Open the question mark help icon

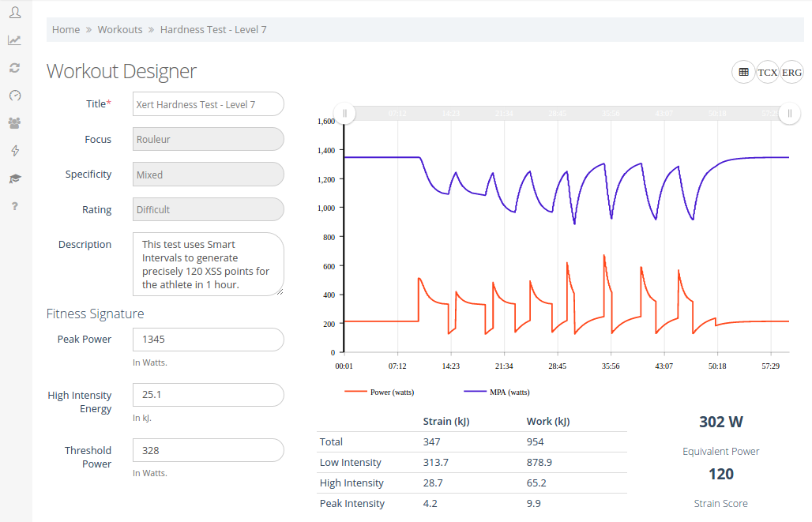coord(15,206)
